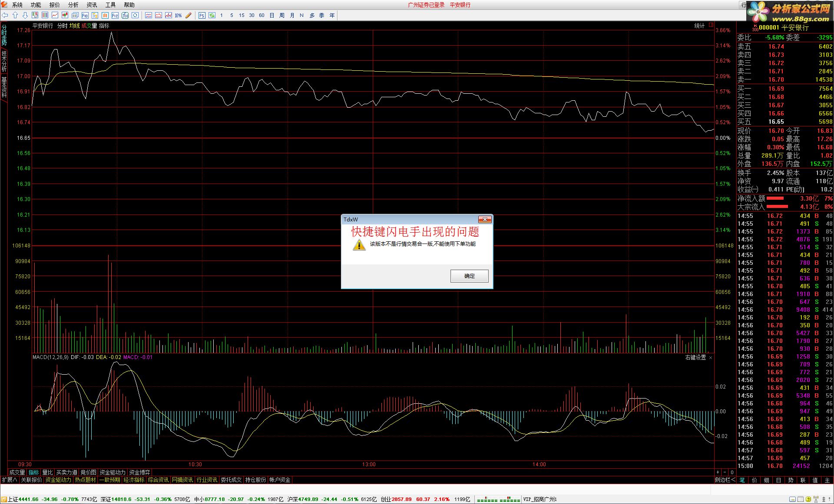Click the up arrows status bar icon
Image resolution: width=834 pixels, height=504 pixels.
pos(824,500)
